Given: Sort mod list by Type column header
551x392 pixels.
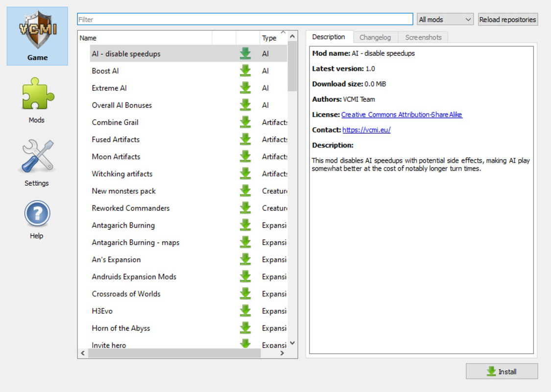Looking at the screenshot, I should point(273,38).
